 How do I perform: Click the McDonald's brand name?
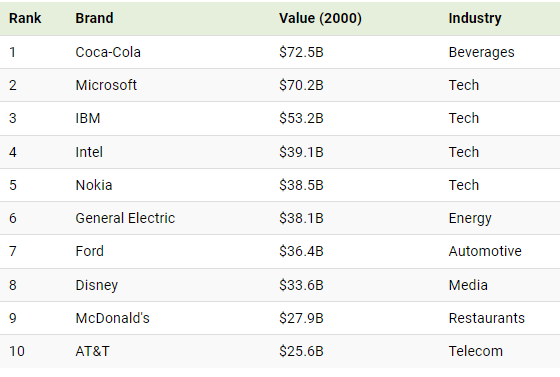(x=112, y=318)
